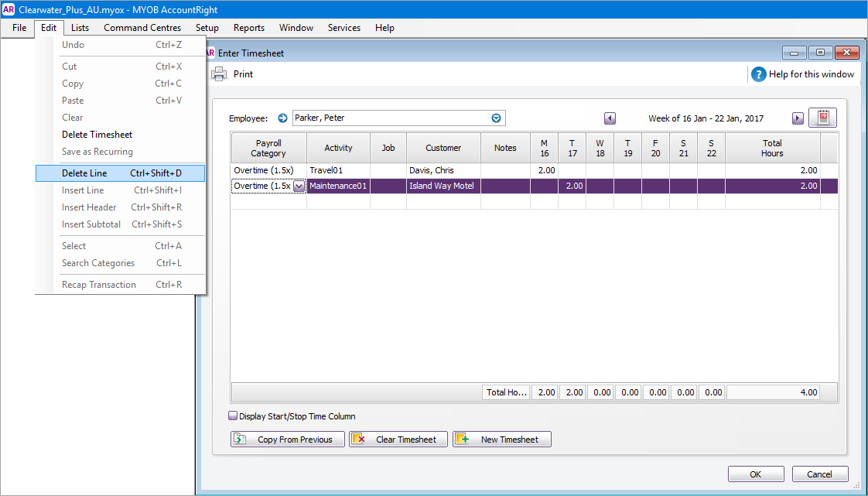Enable Display Start/Stop Time Column
This screenshot has width=868, height=496.
pos(232,416)
